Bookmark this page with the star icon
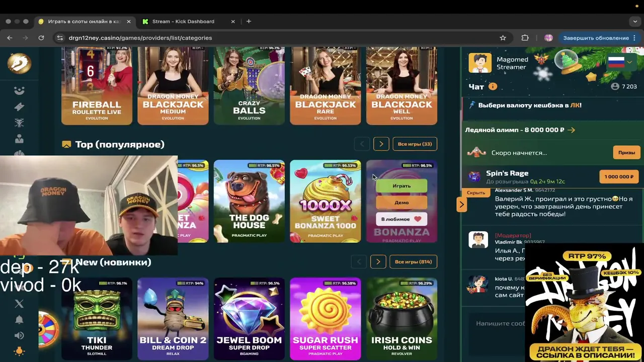This screenshot has height=362, width=644. coord(503,38)
